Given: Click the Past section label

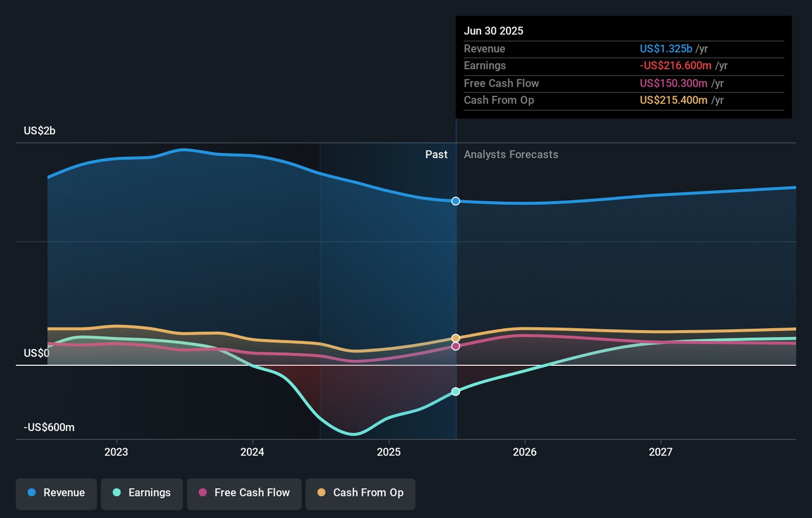Looking at the screenshot, I should [436, 154].
